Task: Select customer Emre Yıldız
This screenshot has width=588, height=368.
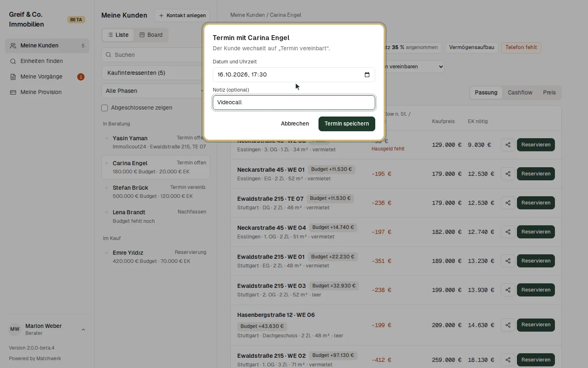Action: 156,257
